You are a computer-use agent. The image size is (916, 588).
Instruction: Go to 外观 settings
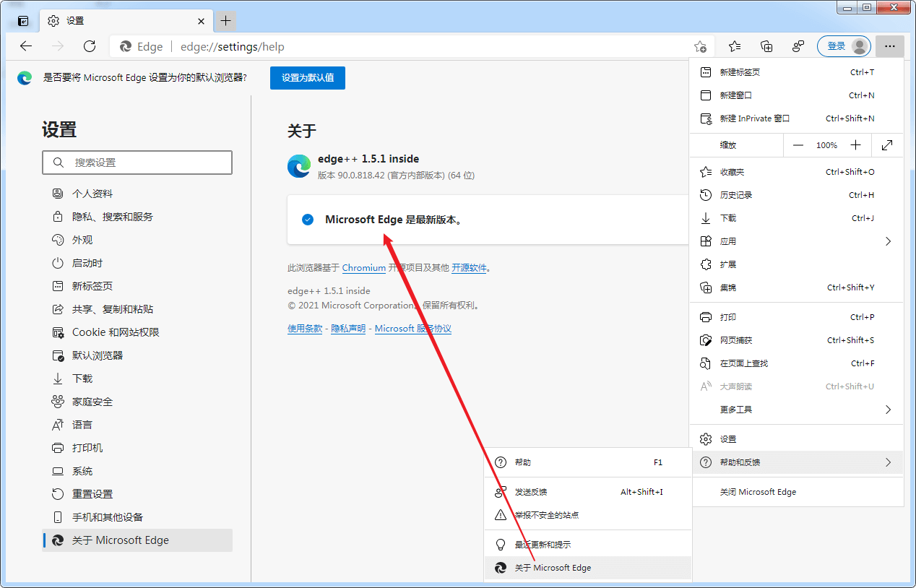pyautogui.click(x=137, y=240)
